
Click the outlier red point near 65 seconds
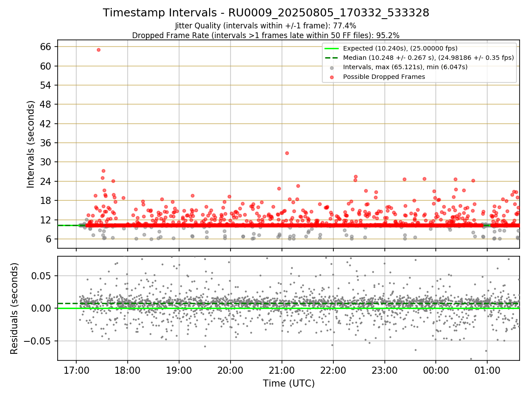(98, 50)
